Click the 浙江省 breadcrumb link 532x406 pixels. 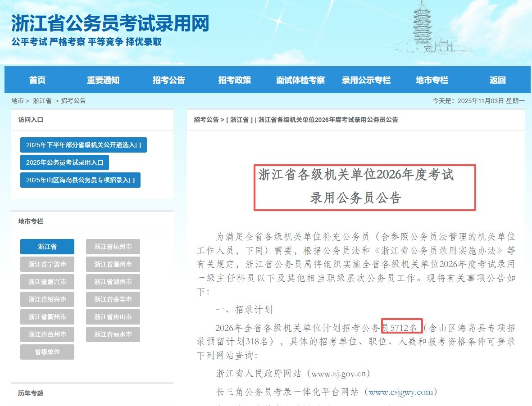42,101
